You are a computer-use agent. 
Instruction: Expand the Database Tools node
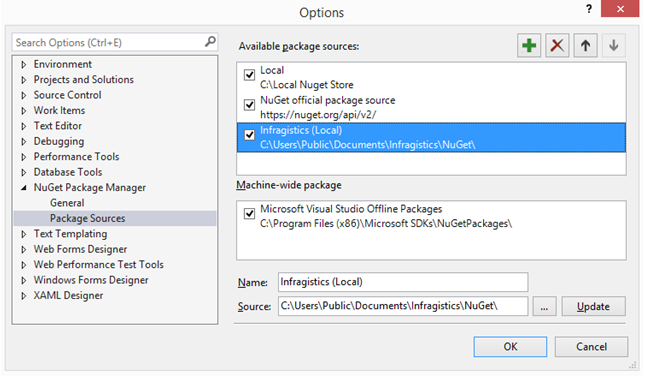pyautogui.click(x=23, y=172)
